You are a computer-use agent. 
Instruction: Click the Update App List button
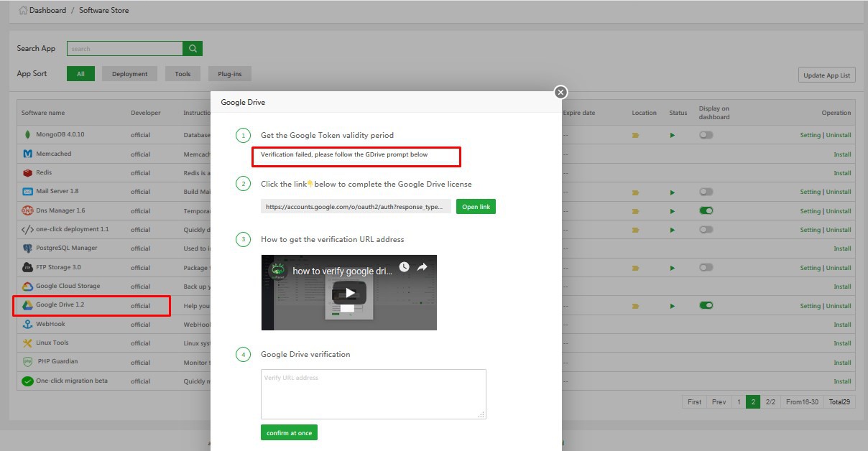tap(826, 75)
